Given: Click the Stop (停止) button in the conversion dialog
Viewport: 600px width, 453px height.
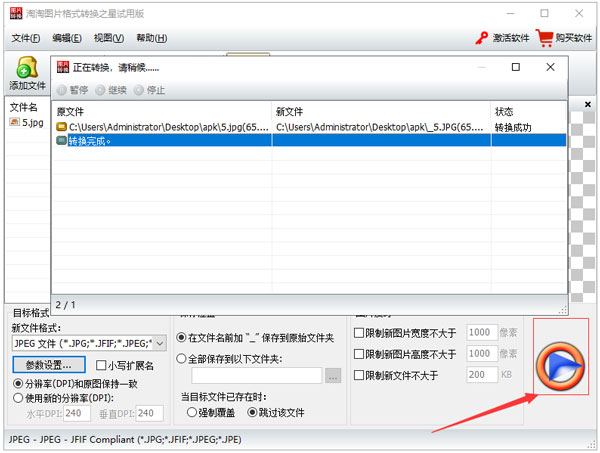Looking at the screenshot, I should [x=150, y=89].
